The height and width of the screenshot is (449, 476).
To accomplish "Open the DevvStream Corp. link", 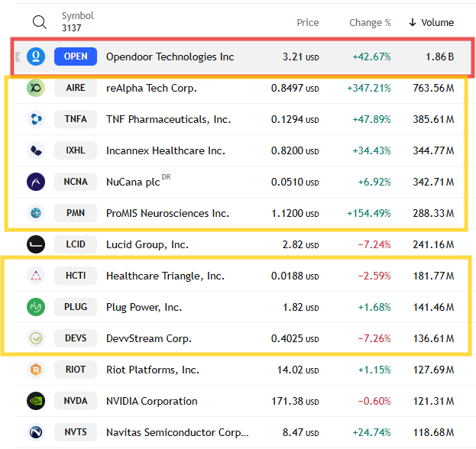I will pyautogui.click(x=149, y=338).
